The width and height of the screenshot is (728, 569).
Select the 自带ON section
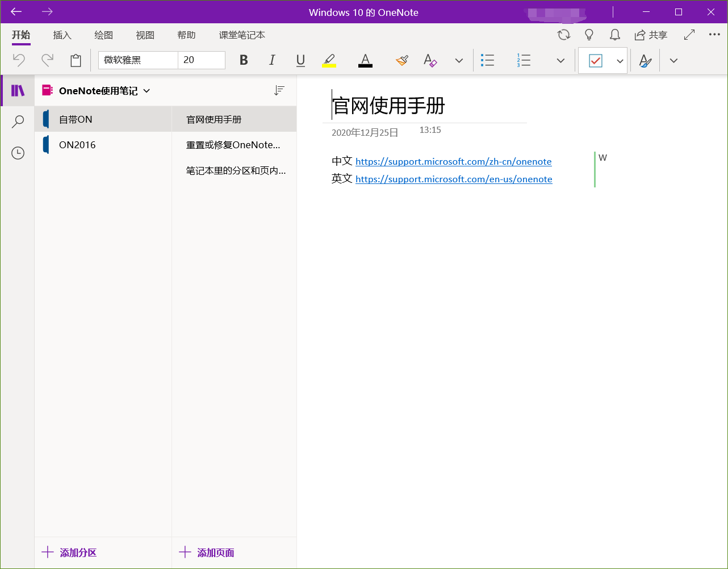(103, 119)
